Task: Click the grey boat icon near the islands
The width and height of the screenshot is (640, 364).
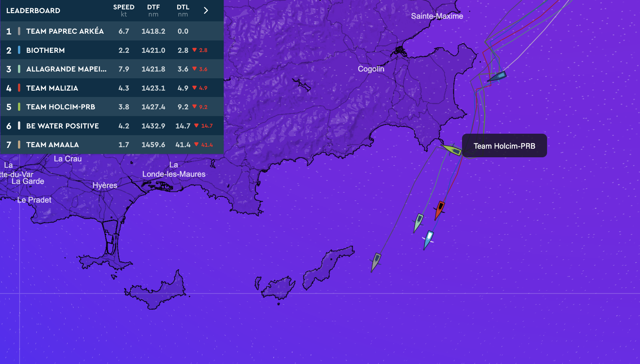Action: coord(376,262)
